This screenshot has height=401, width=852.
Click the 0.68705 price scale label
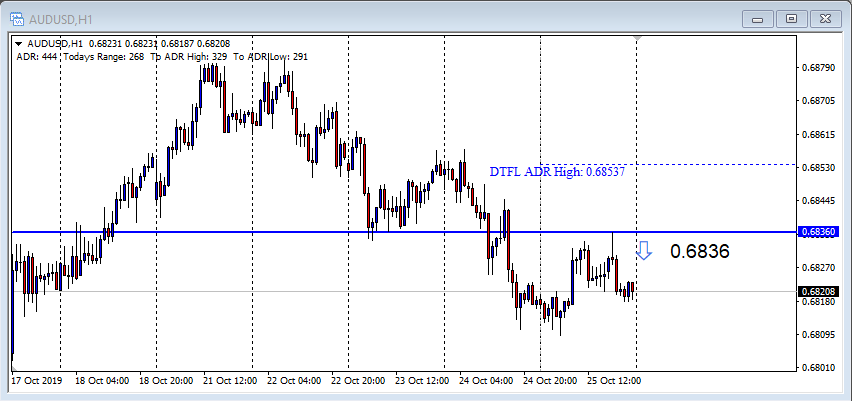coord(818,101)
